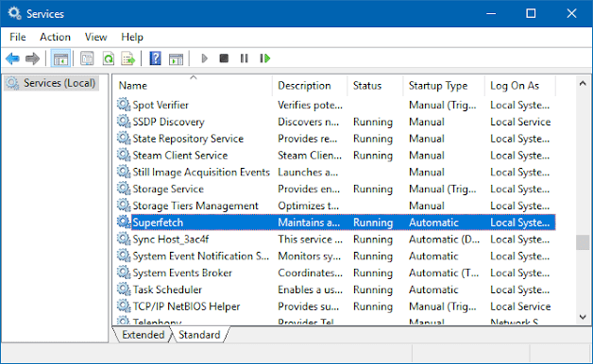The height and width of the screenshot is (364, 593).
Task: Select the Still Image Acquisition Events name
Action: tap(201, 173)
